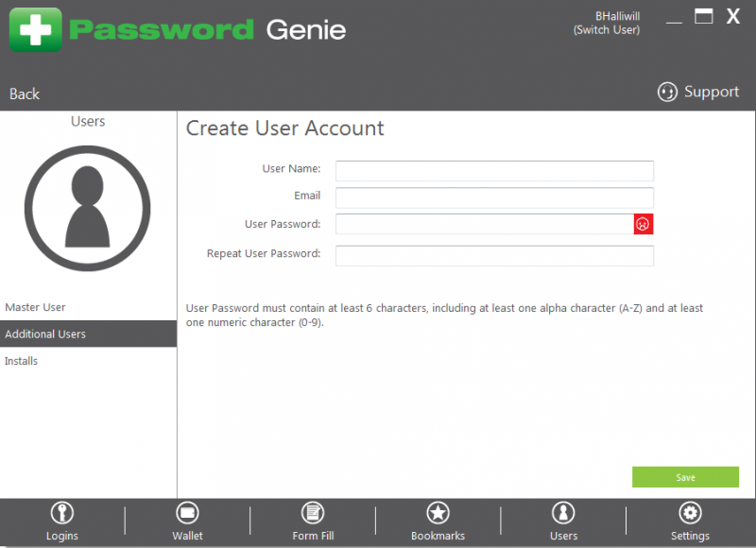Click the large user avatar silhouette
Screen dimensions: 756x548
coord(88,208)
